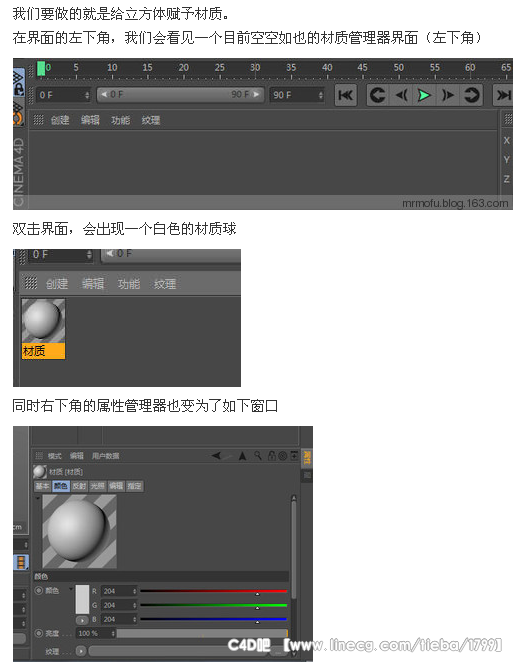Collapse the material preview with its triangle

(x=38, y=499)
